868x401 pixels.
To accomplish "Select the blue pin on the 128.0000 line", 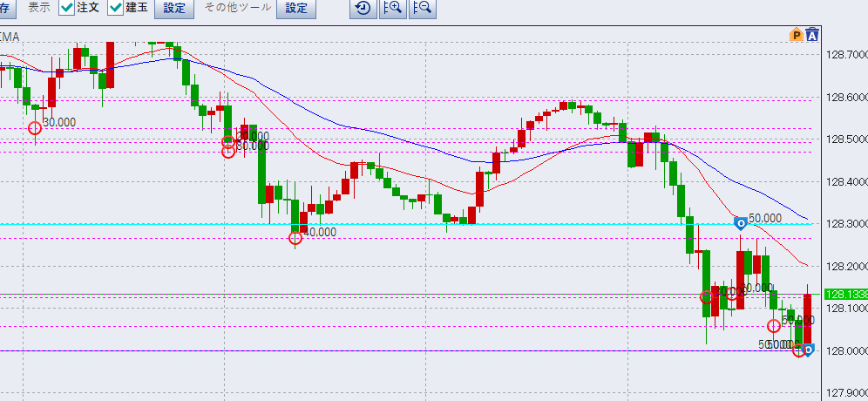I will pos(808,350).
